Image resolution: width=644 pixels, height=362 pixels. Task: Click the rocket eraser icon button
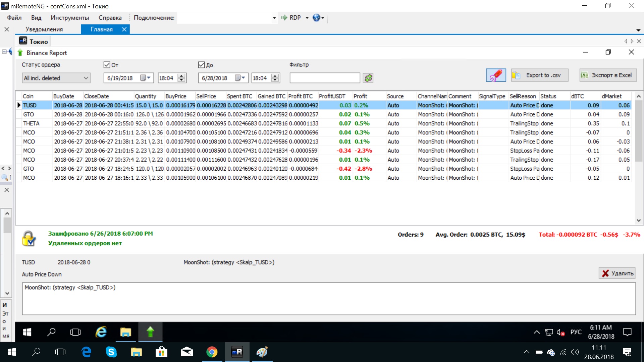[x=496, y=75]
